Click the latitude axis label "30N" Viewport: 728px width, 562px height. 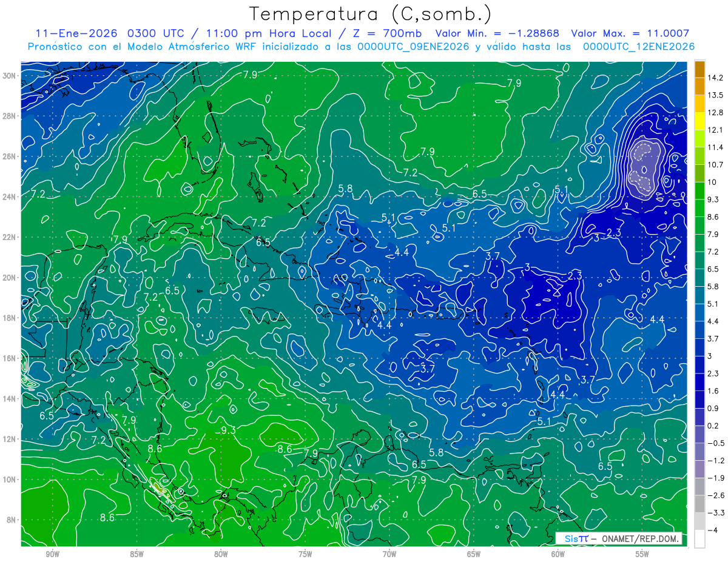pyautogui.click(x=9, y=76)
